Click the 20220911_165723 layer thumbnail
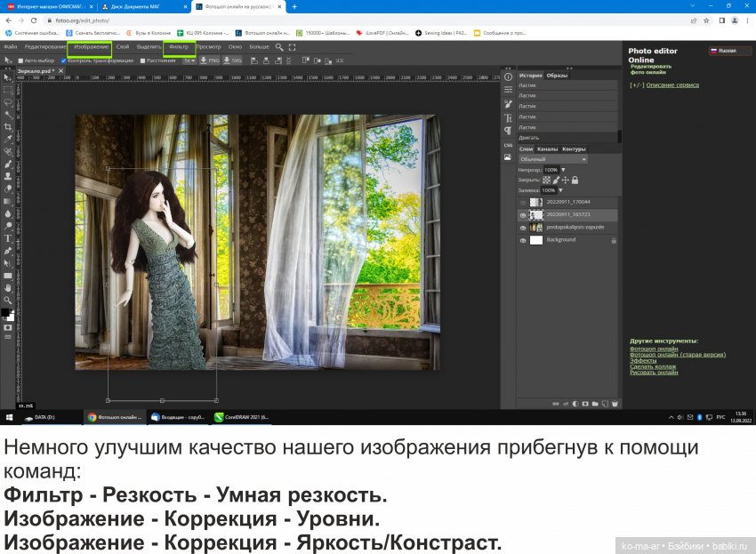Viewport: 756px width, 554px height. click(537, 213)
